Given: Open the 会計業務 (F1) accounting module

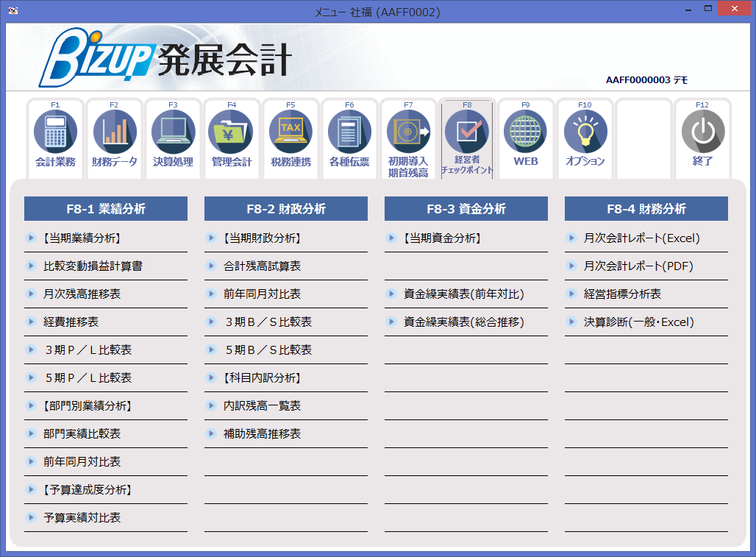Looking at the screenshot, I should pos(55,138).
